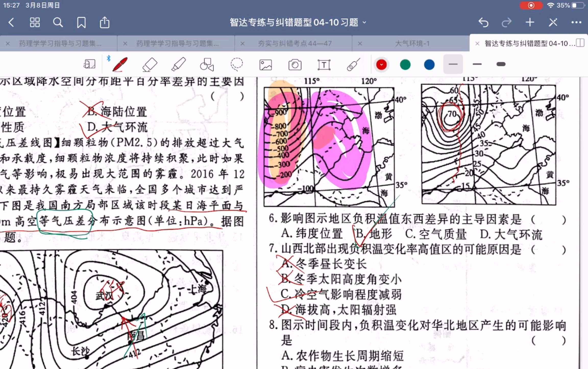Tap option B. 冬季太阳高度角变小
Image resolution: width=588 pixels, height=369 pixels.
coord(341,279)
